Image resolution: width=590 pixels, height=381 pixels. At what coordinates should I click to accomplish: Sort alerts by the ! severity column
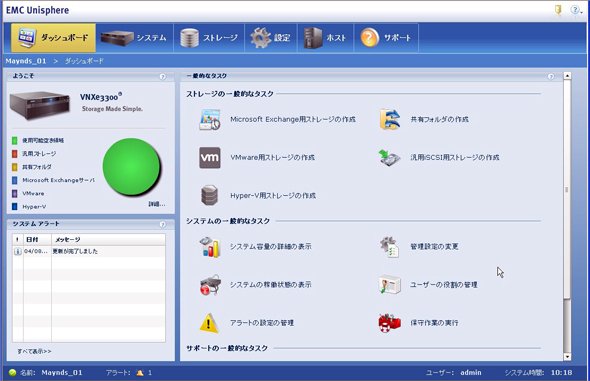[18, 239]
